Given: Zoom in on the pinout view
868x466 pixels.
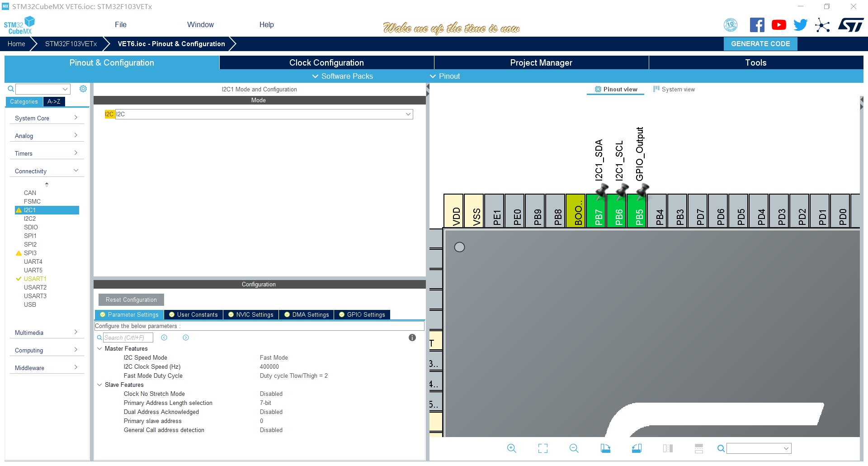Looking at the screenshot, I should (x=512, y=448).
